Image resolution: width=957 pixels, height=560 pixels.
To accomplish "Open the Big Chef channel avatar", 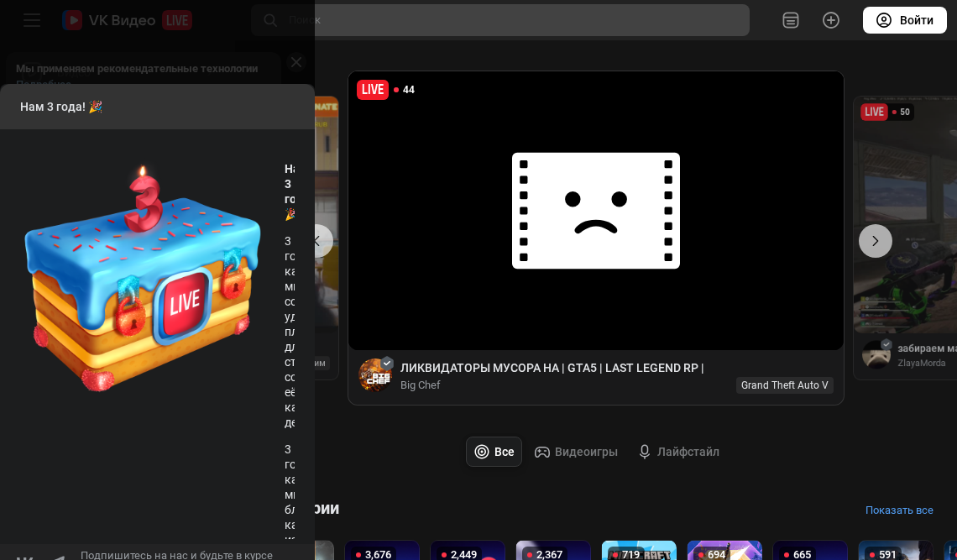I will (374, 375).
